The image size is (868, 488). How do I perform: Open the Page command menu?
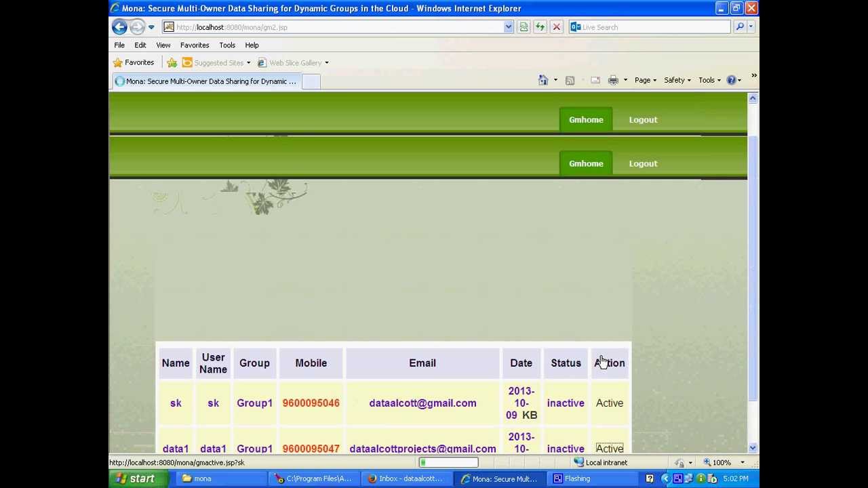pyautogui.click(x=645, y=80)
